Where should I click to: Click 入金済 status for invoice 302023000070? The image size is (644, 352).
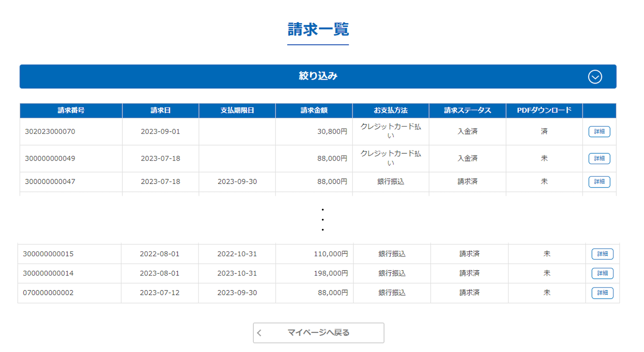pyautogui.click(x=468, y=131)
